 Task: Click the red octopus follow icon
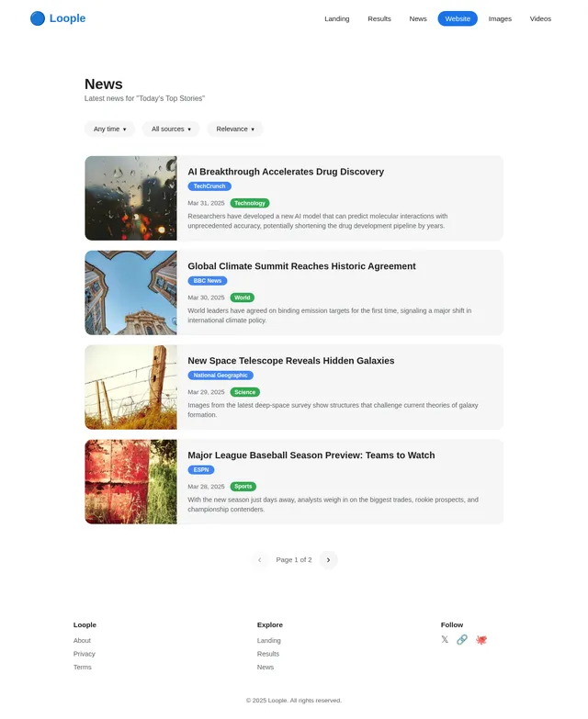[x=481, y=639]
